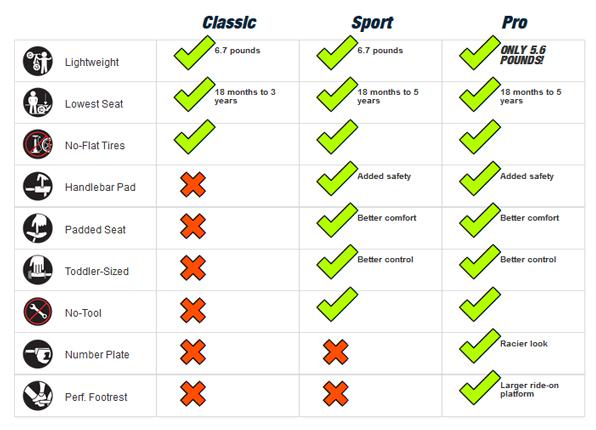This screenshot has height=430, width=596.
Task: Click Classic's green check for No-Flat Tires
Action: (x=195, y=136)
